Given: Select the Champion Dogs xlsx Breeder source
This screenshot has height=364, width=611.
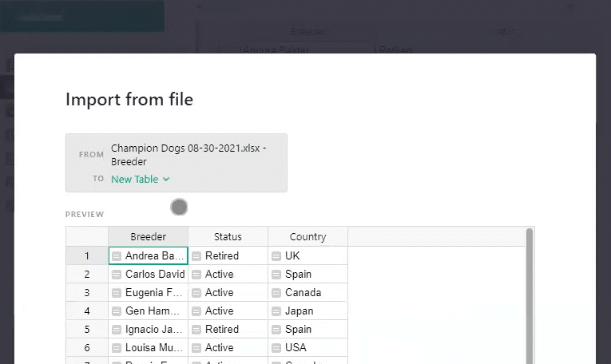Looking at the screenshot, I should tap(188, 155).
